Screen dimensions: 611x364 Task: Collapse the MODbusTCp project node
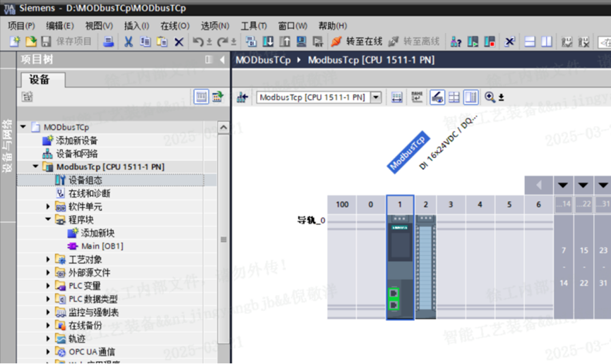[23, 126]
